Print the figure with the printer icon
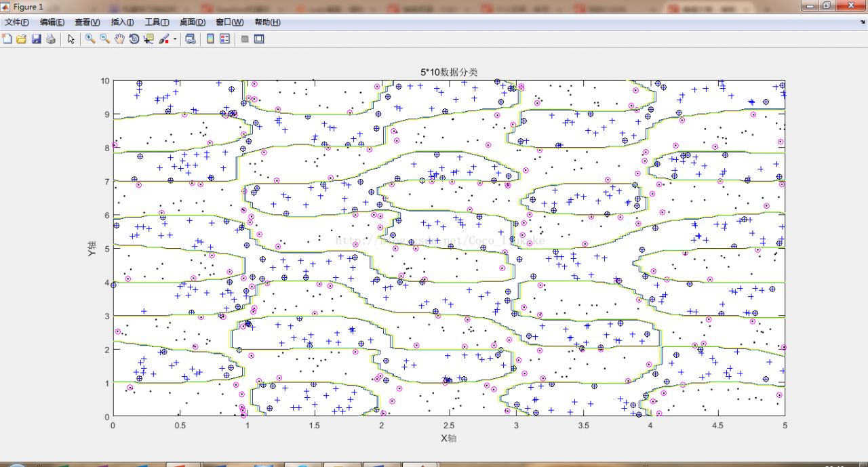 pos(50,39)
